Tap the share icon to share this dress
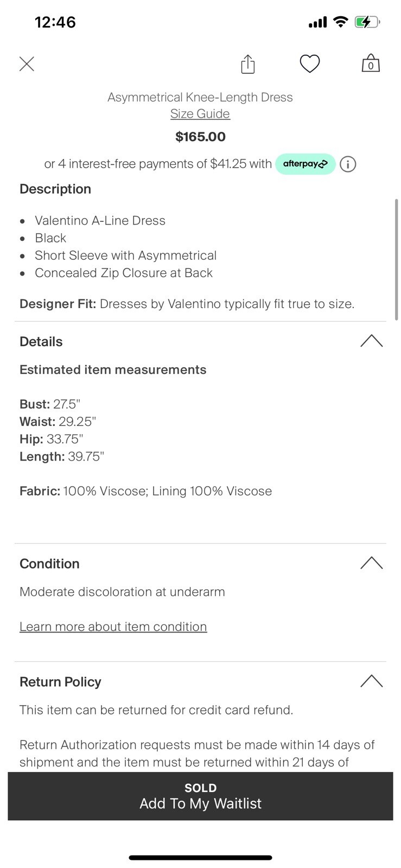401x868 pixels. coord(247,63)
